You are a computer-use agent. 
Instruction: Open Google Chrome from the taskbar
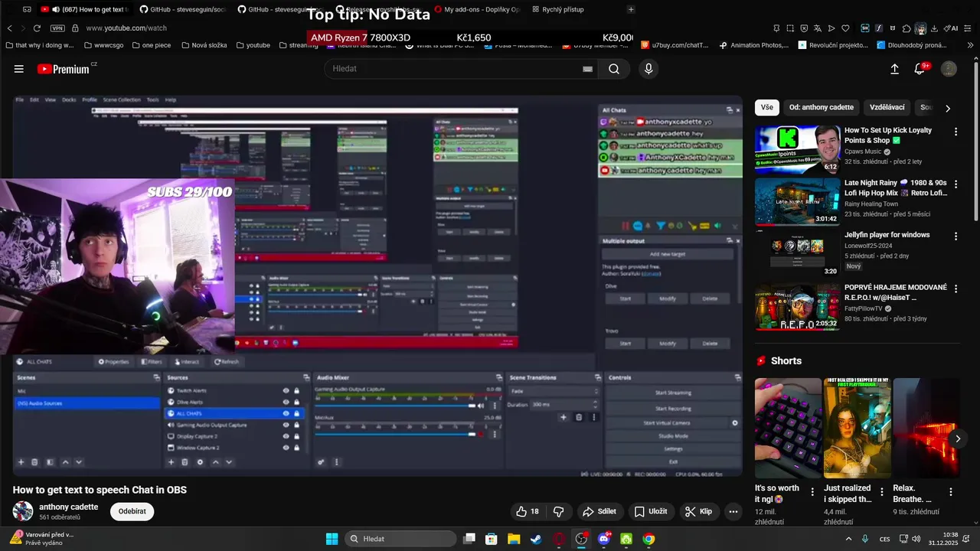click(x=648, y=539)
